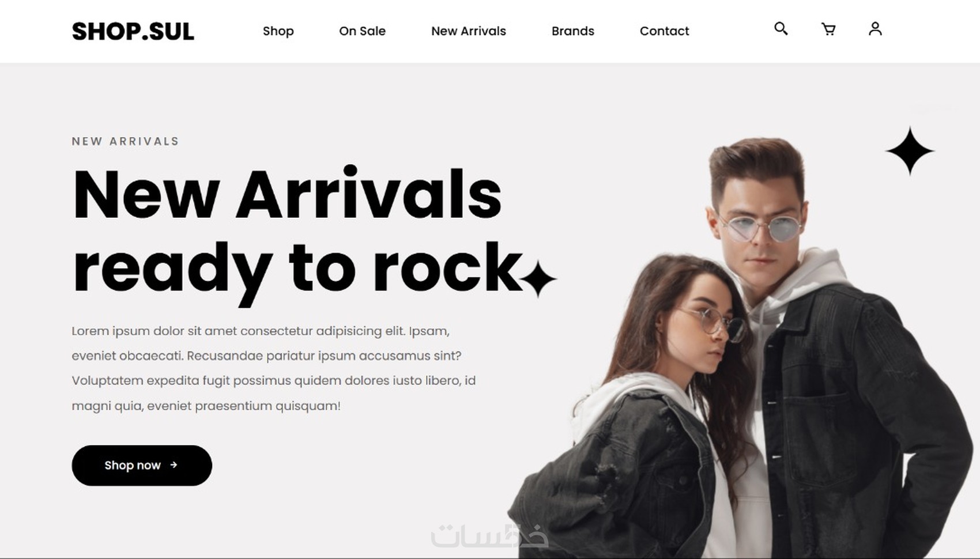Image resolution: width=980 pixels, height=559 pixels.
Task: Click the Lorem ipsum description paragraph
Action: click(x=274, y=368)
